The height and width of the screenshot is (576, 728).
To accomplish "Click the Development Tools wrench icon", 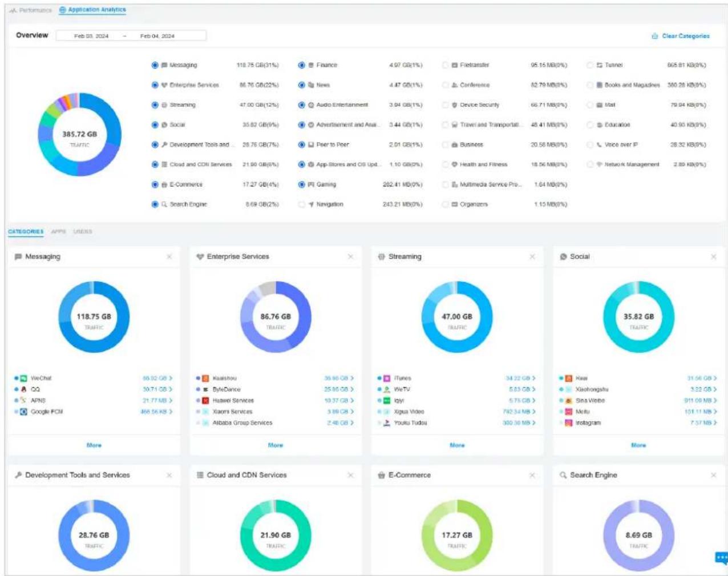I will (18, 475).
